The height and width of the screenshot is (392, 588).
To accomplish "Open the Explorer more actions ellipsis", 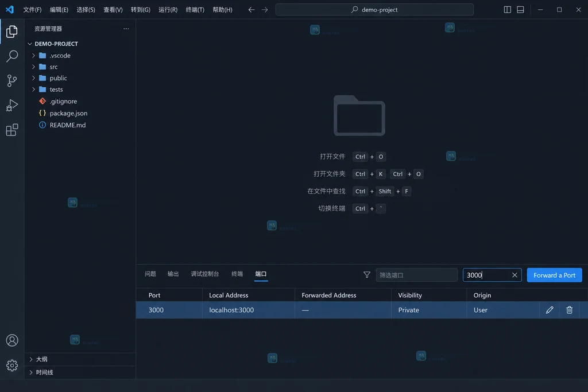I will (x=126, y=29).
